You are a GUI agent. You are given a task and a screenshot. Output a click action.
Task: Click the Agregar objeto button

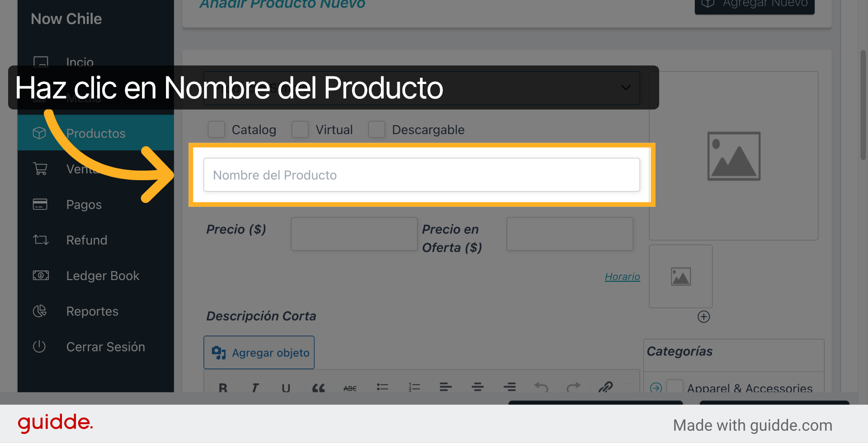(259, 352)
